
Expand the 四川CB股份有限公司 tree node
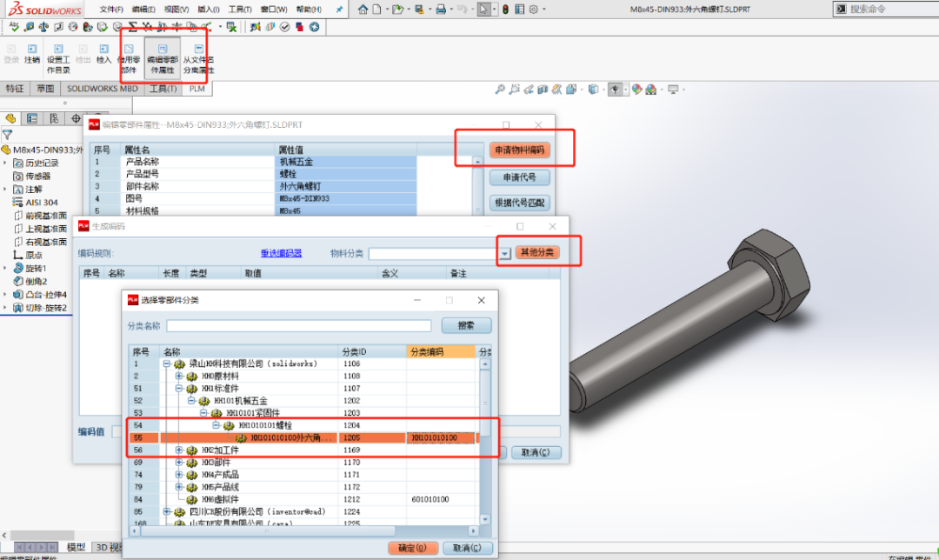pos(166,511)
